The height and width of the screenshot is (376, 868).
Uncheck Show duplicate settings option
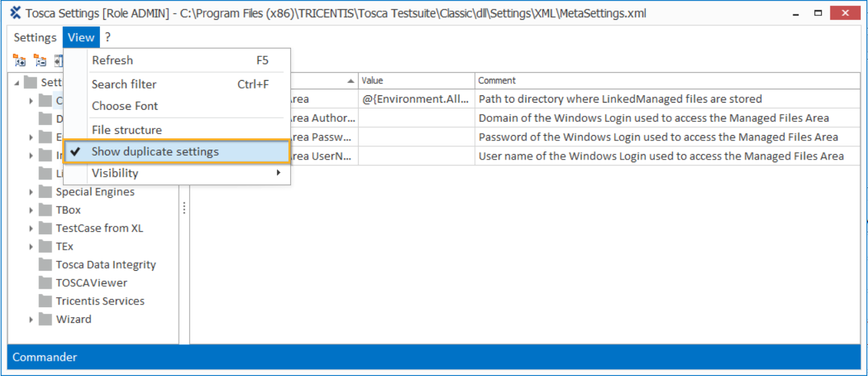coord(155,152)
